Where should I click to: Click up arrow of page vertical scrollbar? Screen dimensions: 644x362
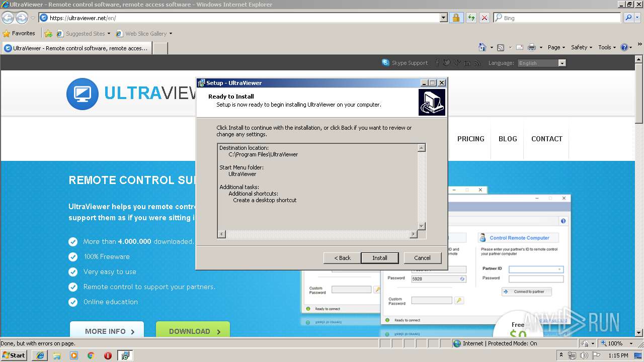click(x=639, y=59)
